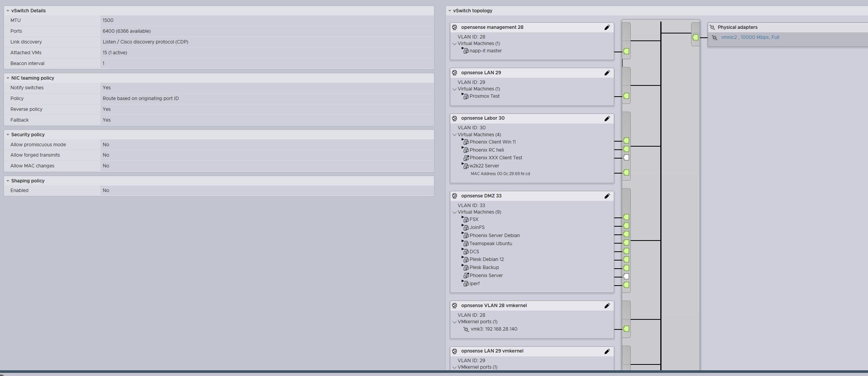Click the MAC Address 00:0c:29:69:fe:cd text

point(500,174)
